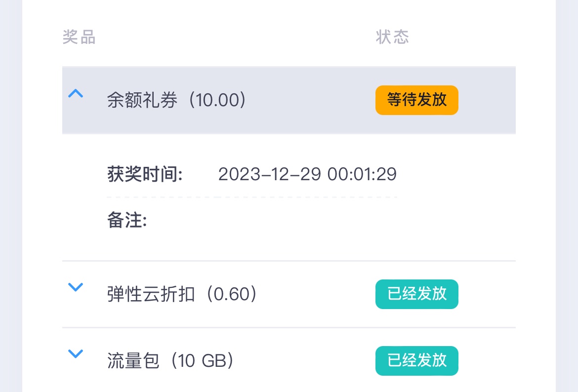Select the 流量包 prize name text
Image resolution: width=578 pixels, height=392 pixels.
click(133, 361)
